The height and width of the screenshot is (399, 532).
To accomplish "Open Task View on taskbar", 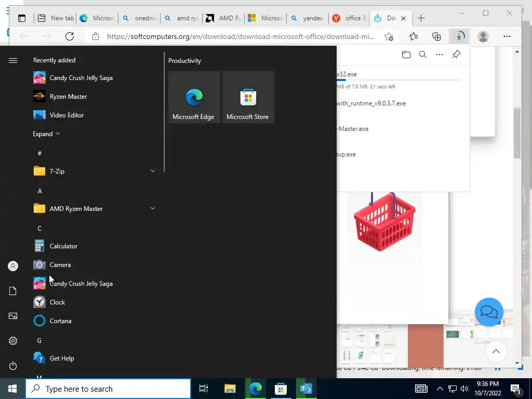I will tap(204, 389).
